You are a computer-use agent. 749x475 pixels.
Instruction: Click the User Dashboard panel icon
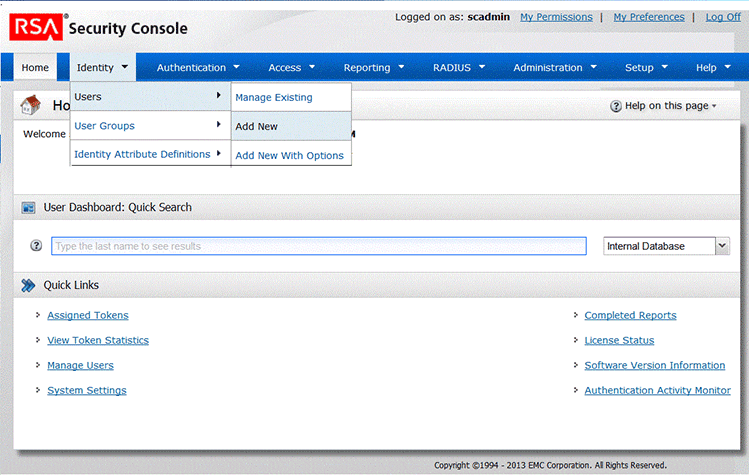(28, 208)
